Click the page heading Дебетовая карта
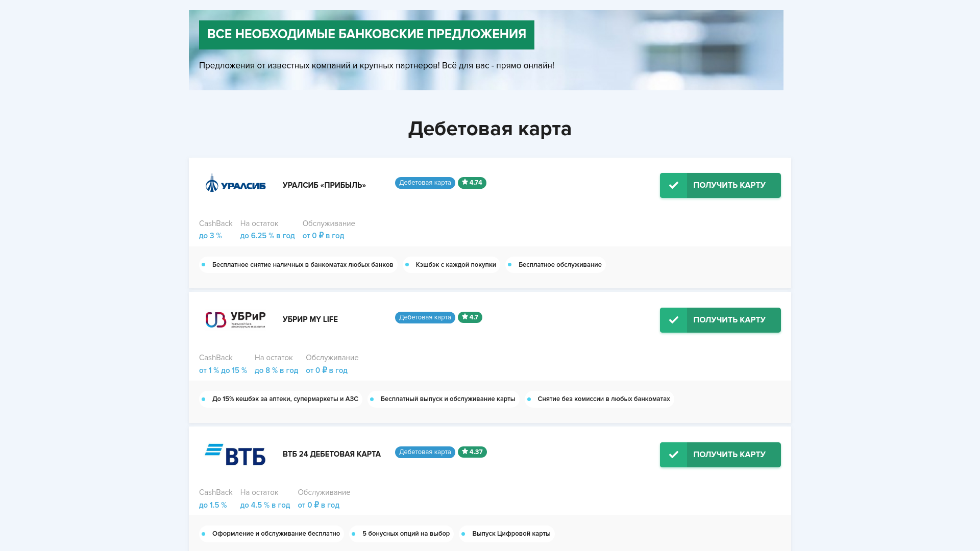The image size is (980, 551). (490, 129)
